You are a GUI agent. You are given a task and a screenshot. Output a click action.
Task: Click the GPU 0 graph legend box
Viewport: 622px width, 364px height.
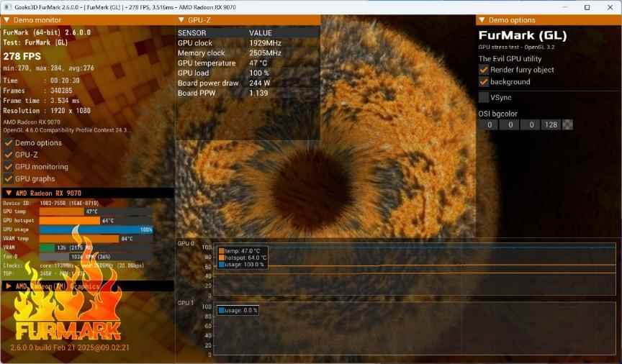click(x=243, y=258)
